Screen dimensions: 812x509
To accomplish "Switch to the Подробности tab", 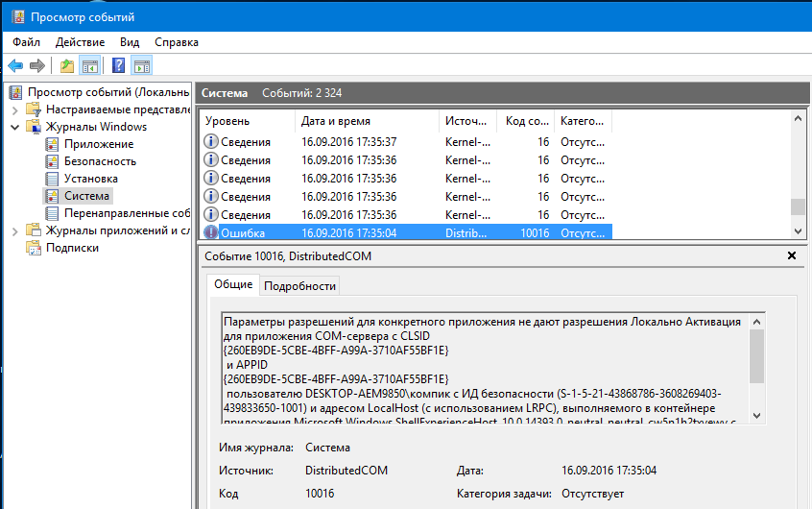I will tap(299, 285).
